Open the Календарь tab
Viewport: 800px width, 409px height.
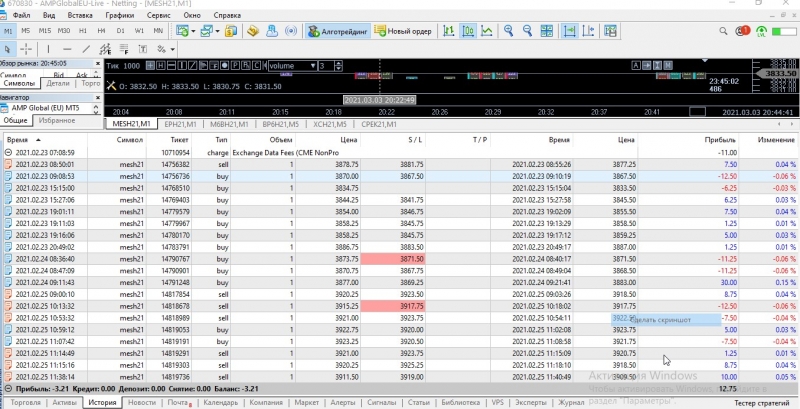coord(220,402)
